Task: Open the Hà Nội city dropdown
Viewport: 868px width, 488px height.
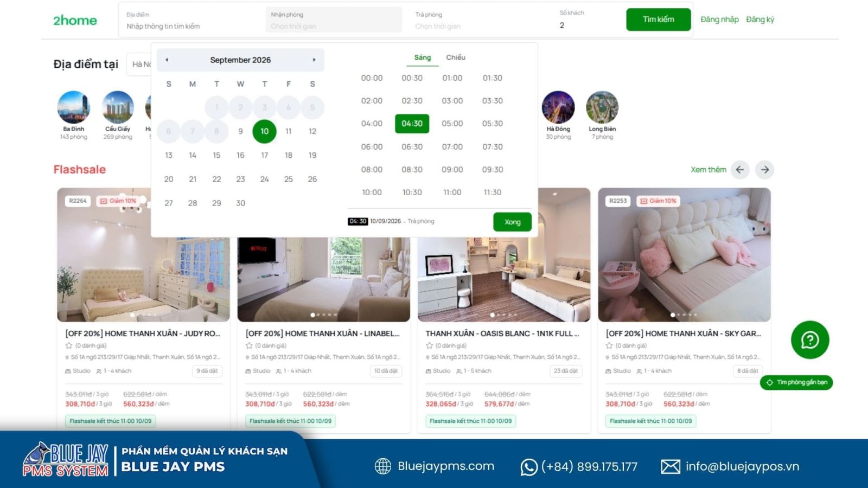Action: (139, 64)
